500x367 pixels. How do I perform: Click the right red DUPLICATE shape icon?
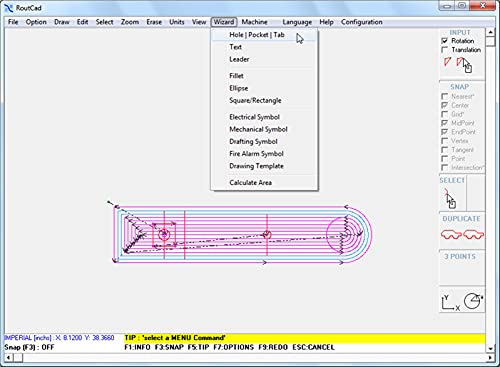click(473, 235)
